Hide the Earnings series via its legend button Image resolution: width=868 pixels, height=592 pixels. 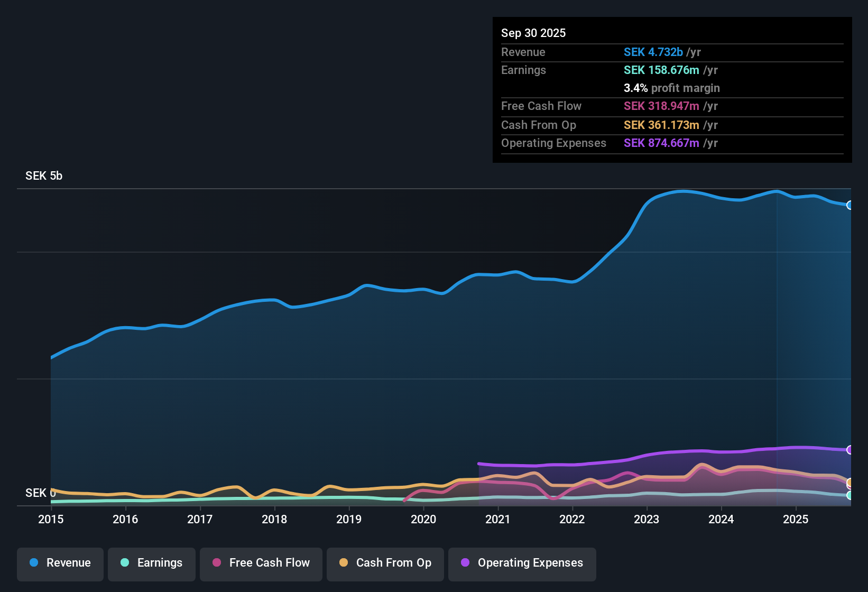point(151,563)
